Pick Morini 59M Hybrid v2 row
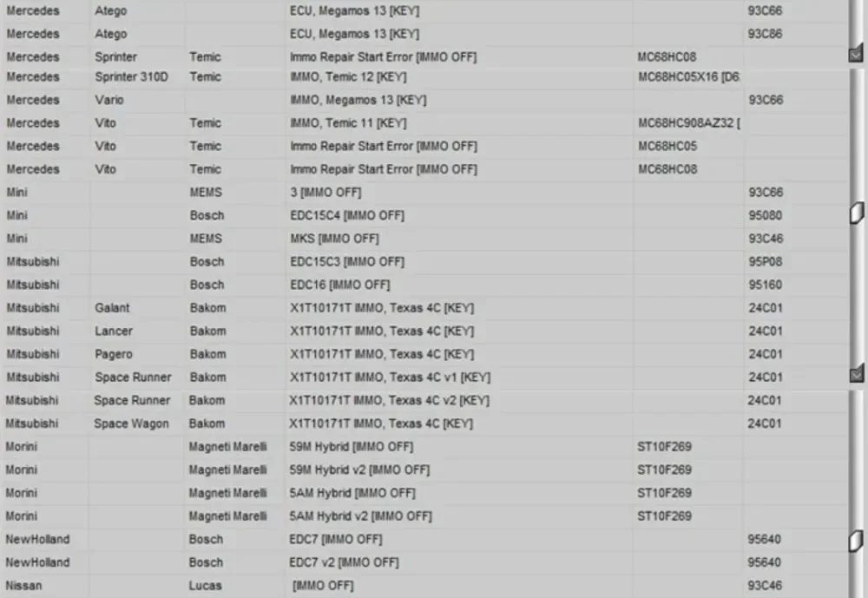Screen dimensions: 868x598 (424, 470)
